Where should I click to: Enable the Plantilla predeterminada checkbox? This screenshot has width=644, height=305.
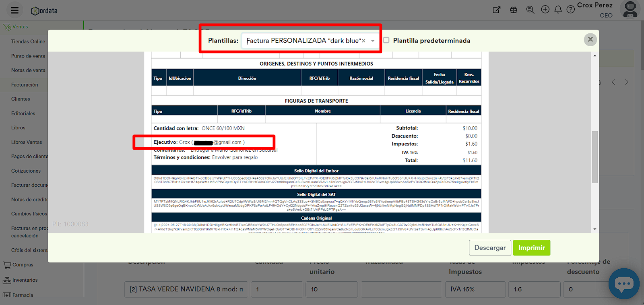tap(386, 40)
